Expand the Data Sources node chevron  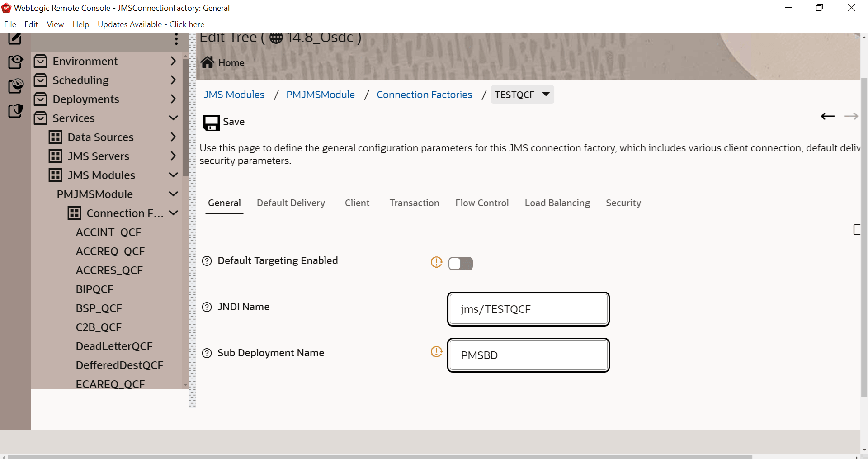click(173, 137)
